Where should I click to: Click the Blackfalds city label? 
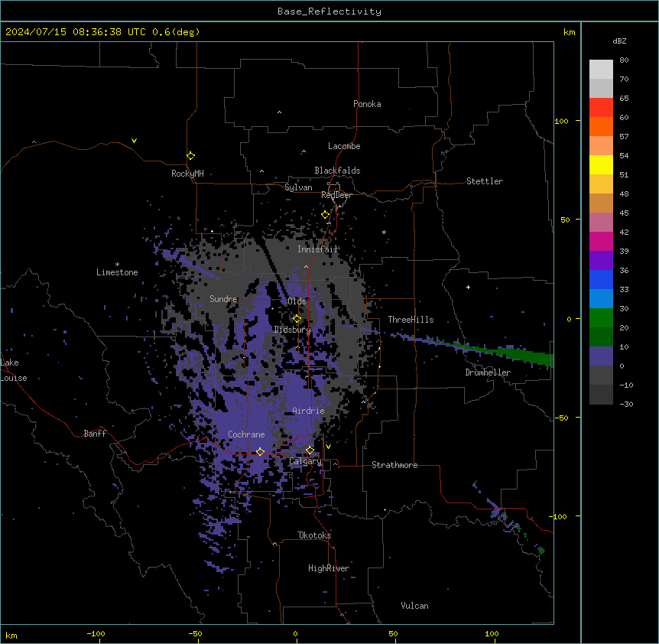pos(337,171)
